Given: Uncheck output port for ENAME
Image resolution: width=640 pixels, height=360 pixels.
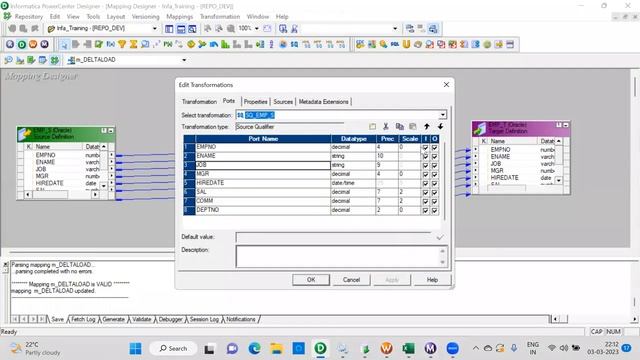Looking at the screenshot, I should [435, 156].
